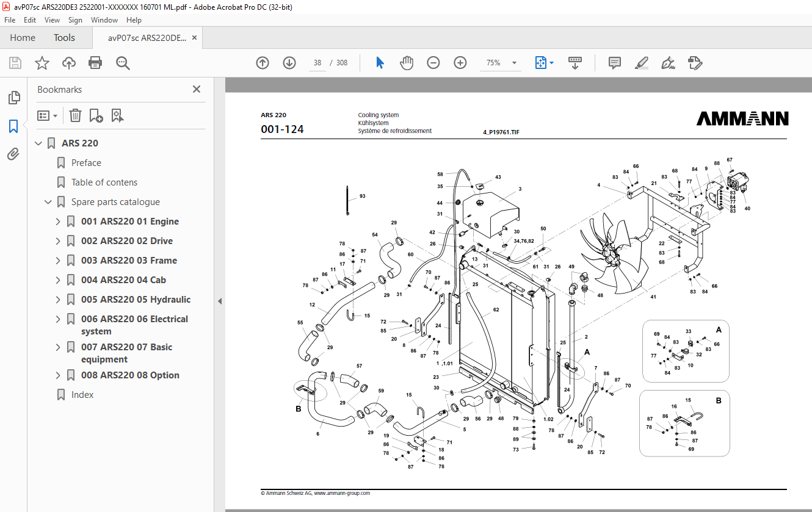The image size is (812, 512).
Task: Go to previous page arrow
Action: coord(263,63)
